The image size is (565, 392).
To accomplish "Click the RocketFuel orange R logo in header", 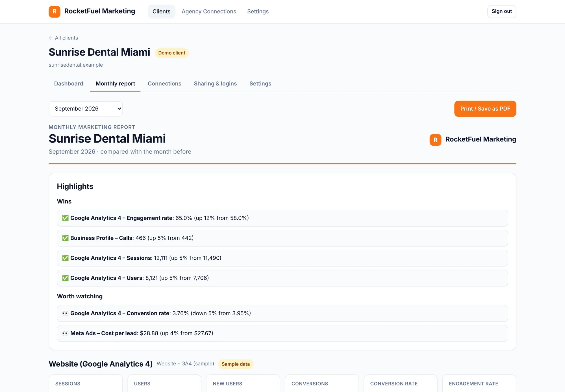I will coord(55,12).
